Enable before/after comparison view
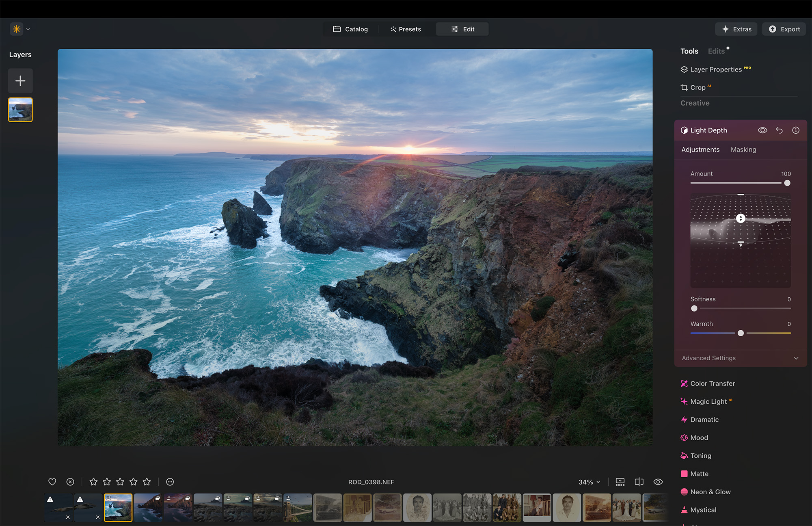Screen dimensions: 812x526 click(639, 482)
